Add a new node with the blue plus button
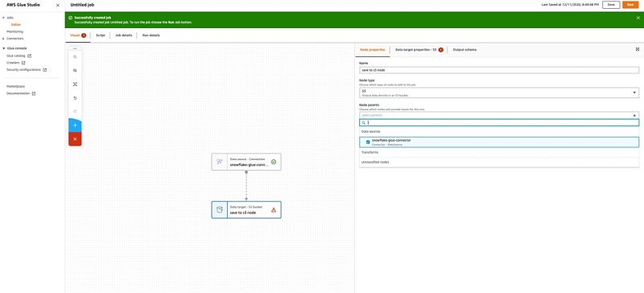 pyautogui.click(x=75, y=126)
